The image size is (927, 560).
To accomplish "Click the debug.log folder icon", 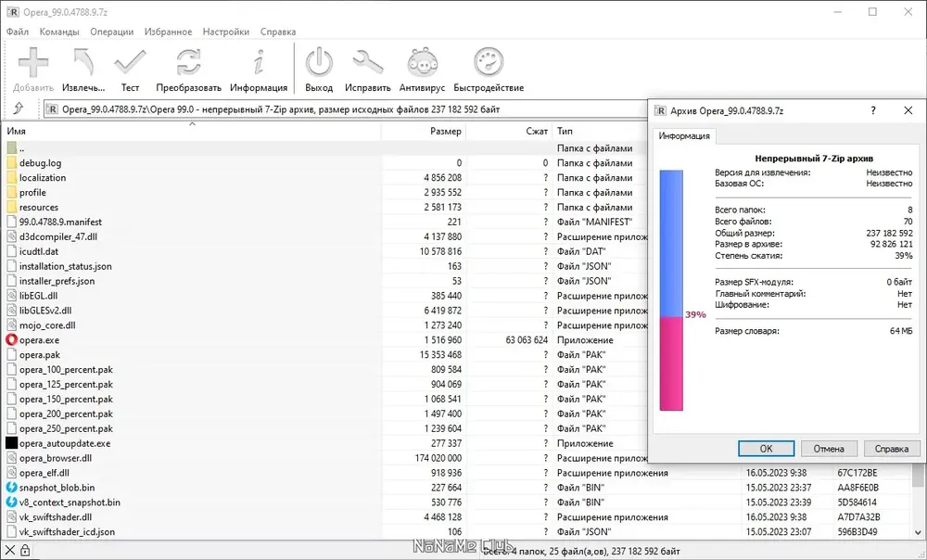I will 11,162.
